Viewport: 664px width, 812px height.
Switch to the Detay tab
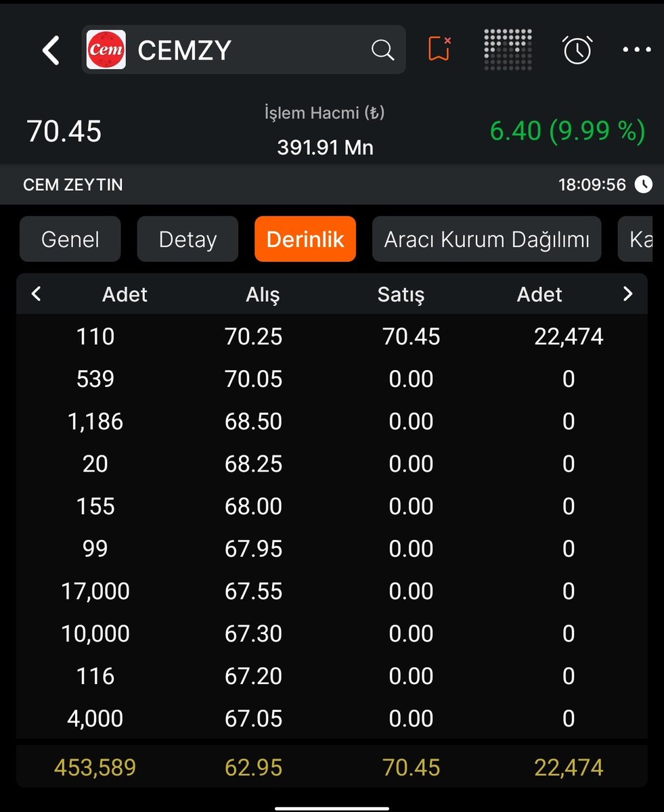pyautogui.click(x=187, y=239)
